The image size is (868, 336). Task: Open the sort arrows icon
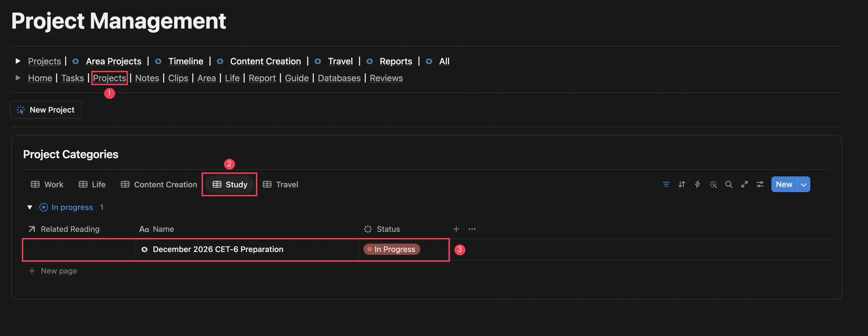[x=682, y=184]
